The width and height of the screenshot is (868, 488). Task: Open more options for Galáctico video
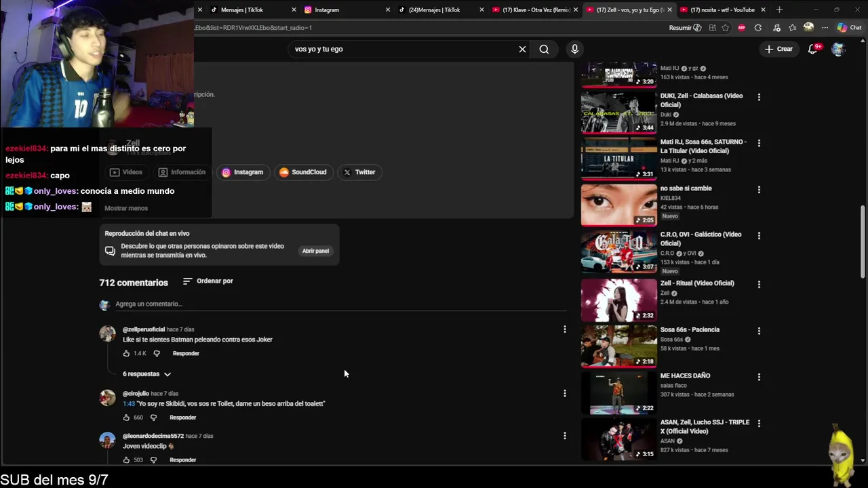(759, 235)
